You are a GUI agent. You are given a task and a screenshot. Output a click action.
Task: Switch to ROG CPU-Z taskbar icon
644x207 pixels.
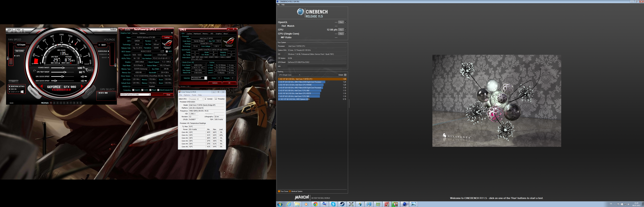387,204
